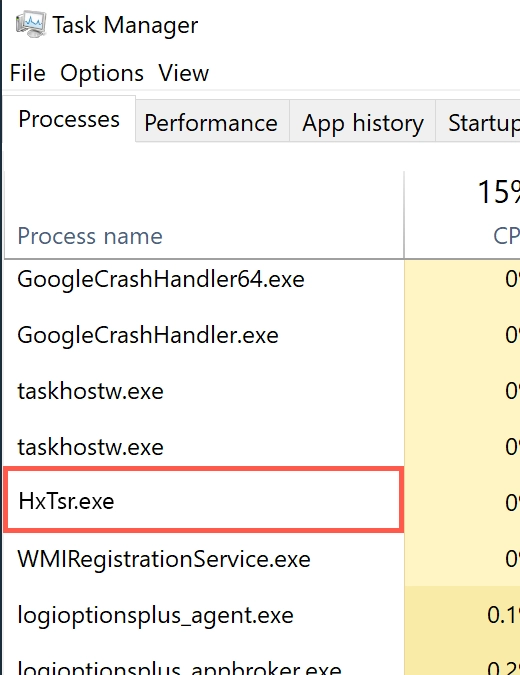
Task: Select the HxTsr.exe process
Action: (204, 501)
